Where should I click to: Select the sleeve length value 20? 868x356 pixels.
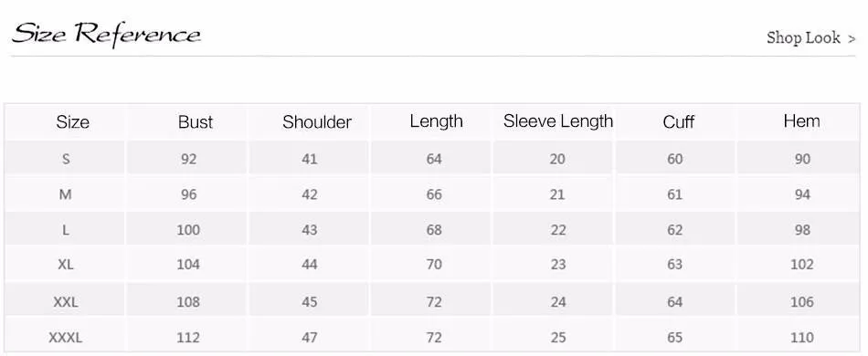click(557, 159)
